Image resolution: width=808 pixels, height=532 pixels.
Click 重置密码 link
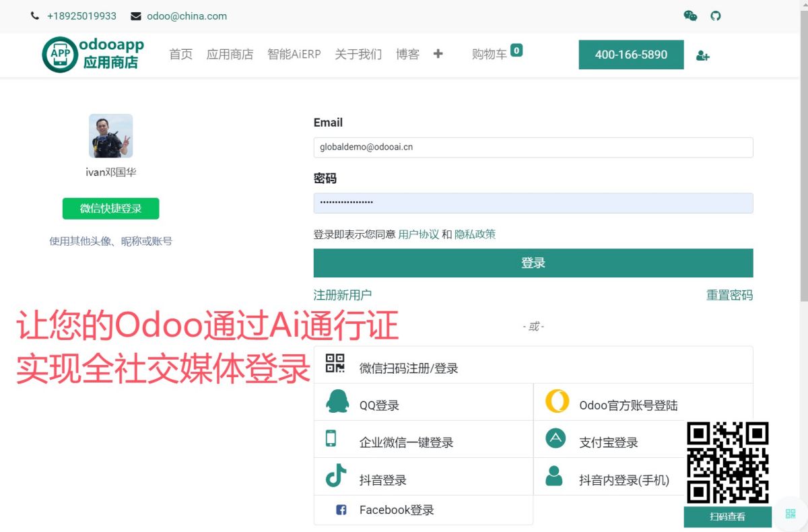click(x=730, y=295)
